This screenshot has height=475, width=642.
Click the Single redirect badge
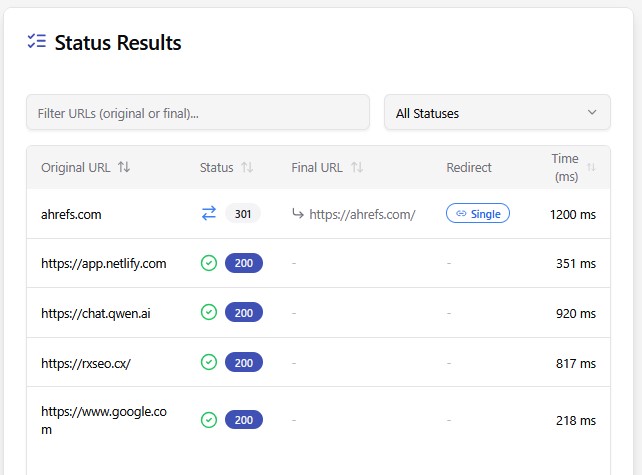tap(478, 213)
